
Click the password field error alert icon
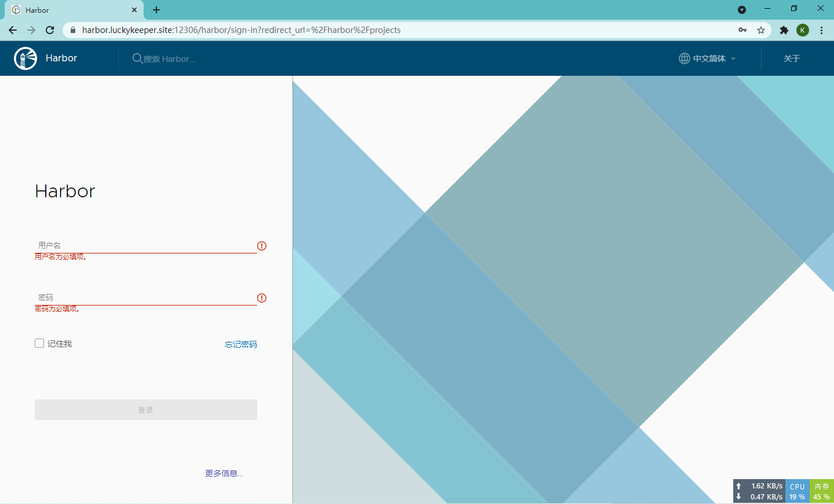[x=261, y=298]
